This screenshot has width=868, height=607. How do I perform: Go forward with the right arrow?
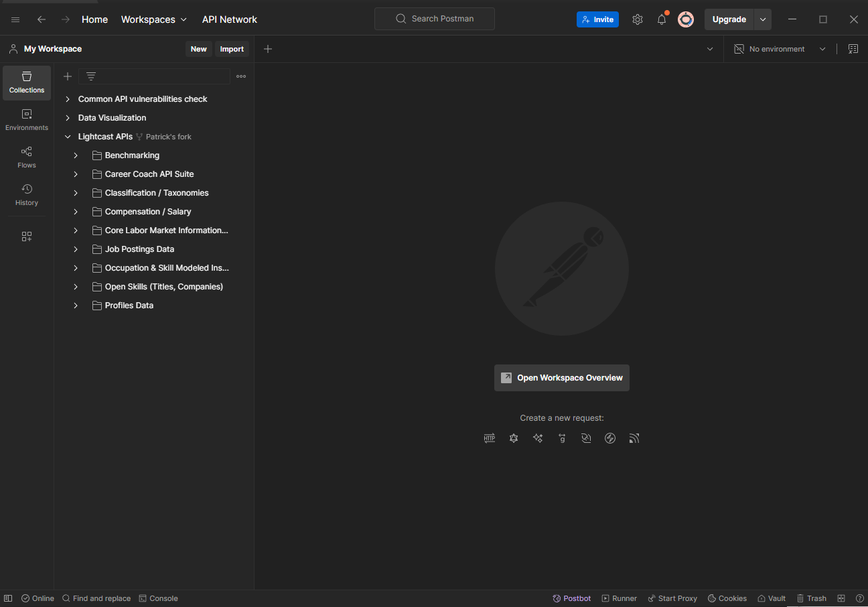(66, 19)
